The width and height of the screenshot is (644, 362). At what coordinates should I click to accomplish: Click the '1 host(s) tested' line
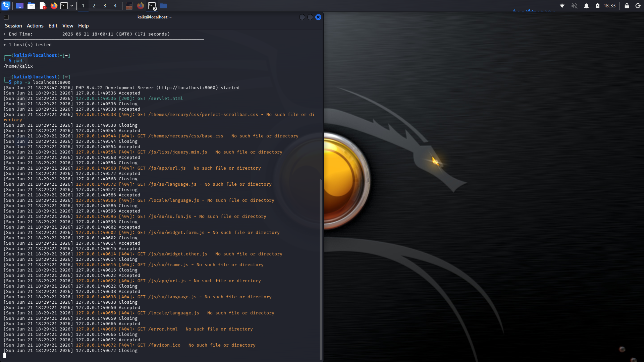28,45
